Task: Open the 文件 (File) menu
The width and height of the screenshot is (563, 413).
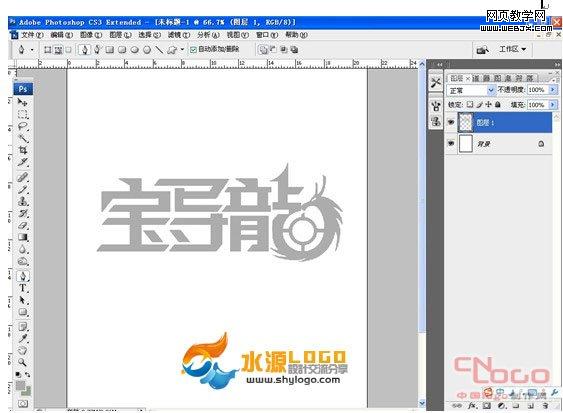Action: pos(32,35)
